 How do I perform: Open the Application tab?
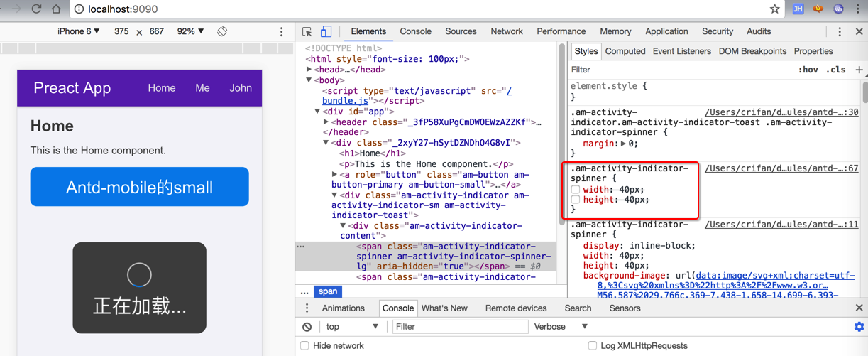tap(666, 31)
